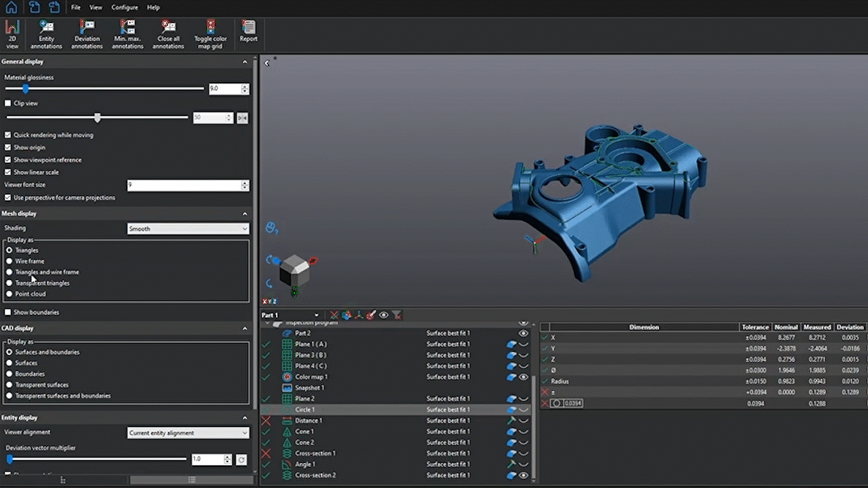Show Entity annotations
This screenshot has width=868, height=488.
click(x=46, y=34)
